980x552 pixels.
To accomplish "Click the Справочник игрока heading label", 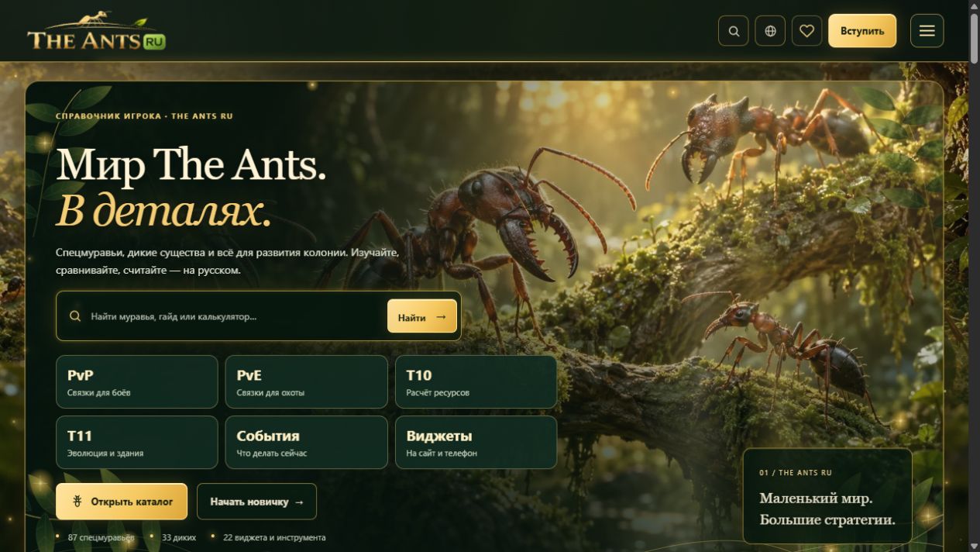I will (144, 116).
